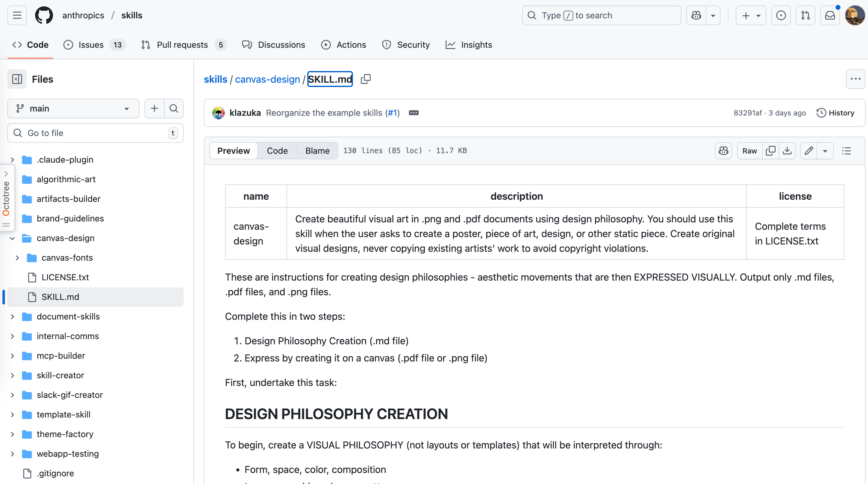Switch to Blame view

click(317, 151)
